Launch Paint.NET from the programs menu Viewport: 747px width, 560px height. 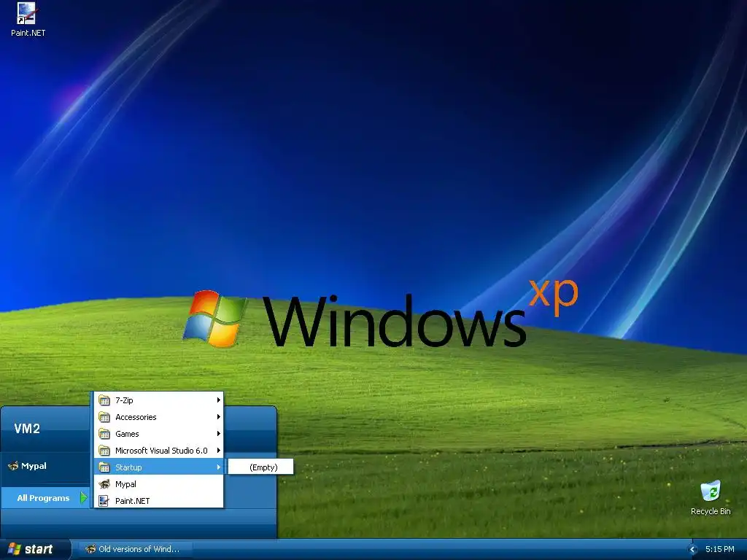tap(159, 501)
